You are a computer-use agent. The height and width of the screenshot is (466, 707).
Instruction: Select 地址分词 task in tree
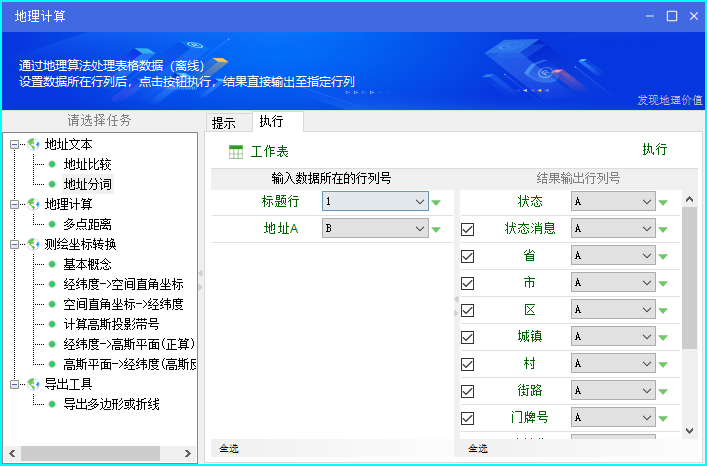pos(87,184)
